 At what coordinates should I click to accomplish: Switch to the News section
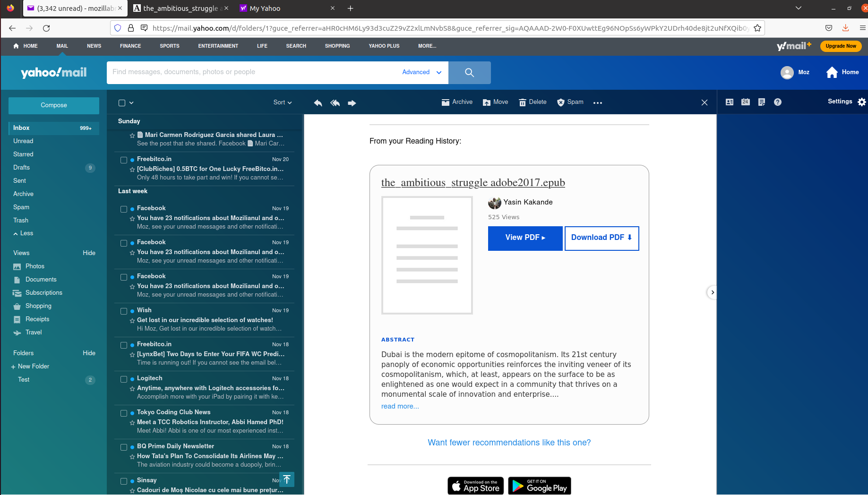click(94, 46)
